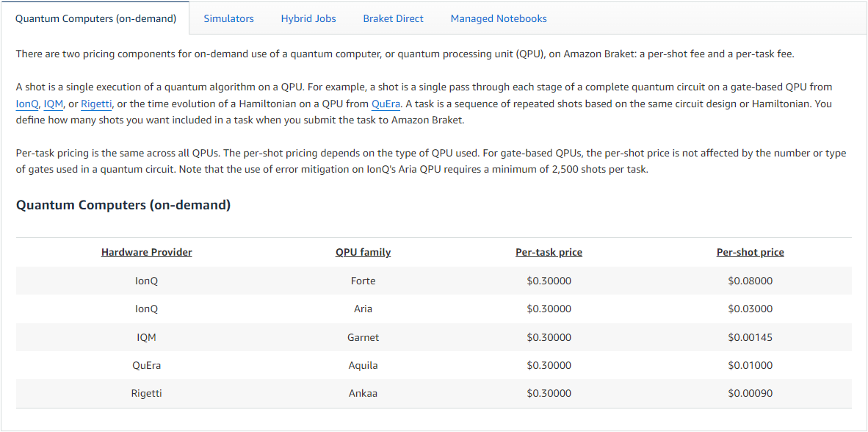Open the IQM hyperlink in the paragraph
868x432 pixels.
tap(54, 104)
